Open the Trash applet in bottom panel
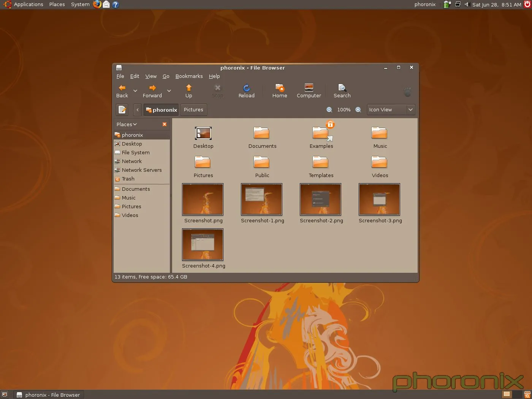The image size is (532, 399). [527, 394]
